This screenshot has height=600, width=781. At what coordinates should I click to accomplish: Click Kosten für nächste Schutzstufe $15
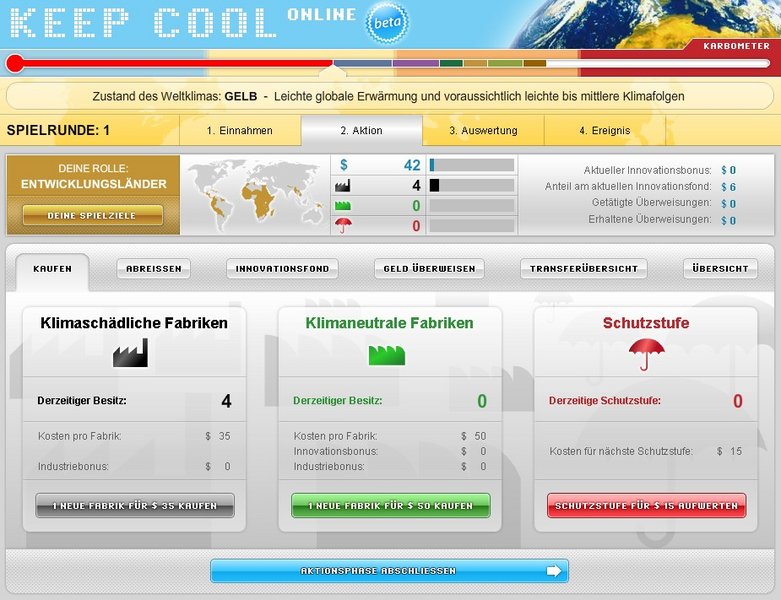tap(646, 451)
